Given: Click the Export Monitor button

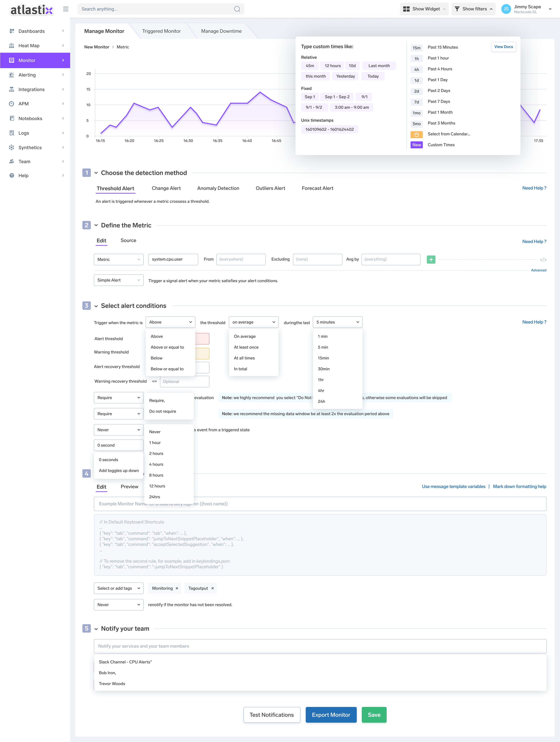Looking at the screenshot, I should tap(331, 715).
